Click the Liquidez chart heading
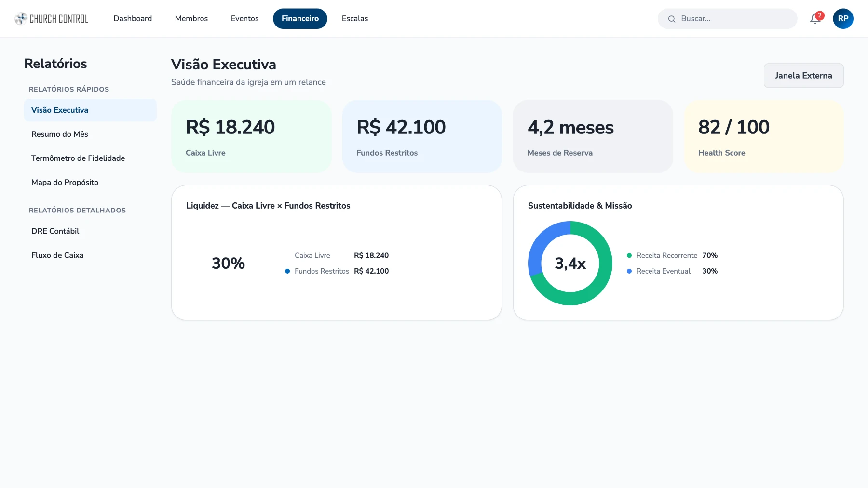The width and height of the screenshot is (868, 488). [268, 206]
